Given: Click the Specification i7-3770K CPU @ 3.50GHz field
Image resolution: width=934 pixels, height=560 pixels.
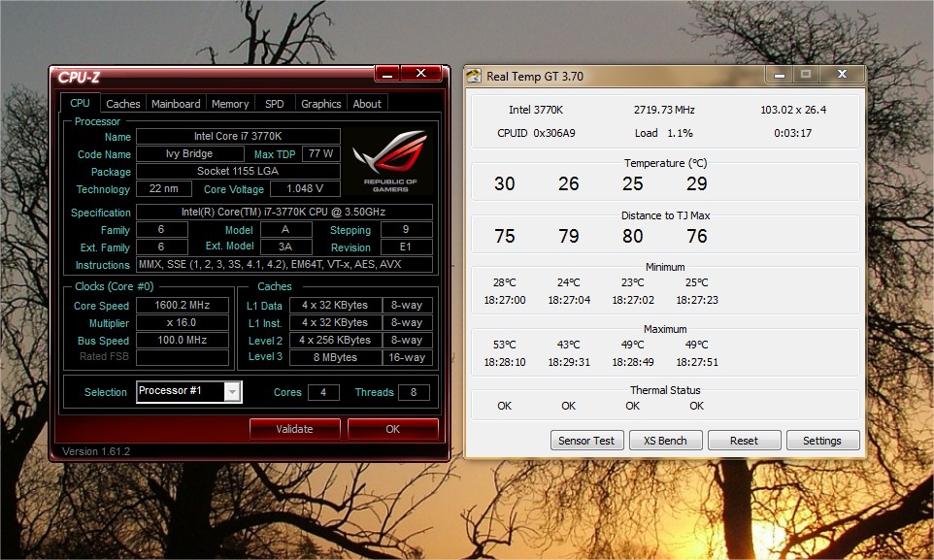Looking at the screenshot, I should 284,213.
